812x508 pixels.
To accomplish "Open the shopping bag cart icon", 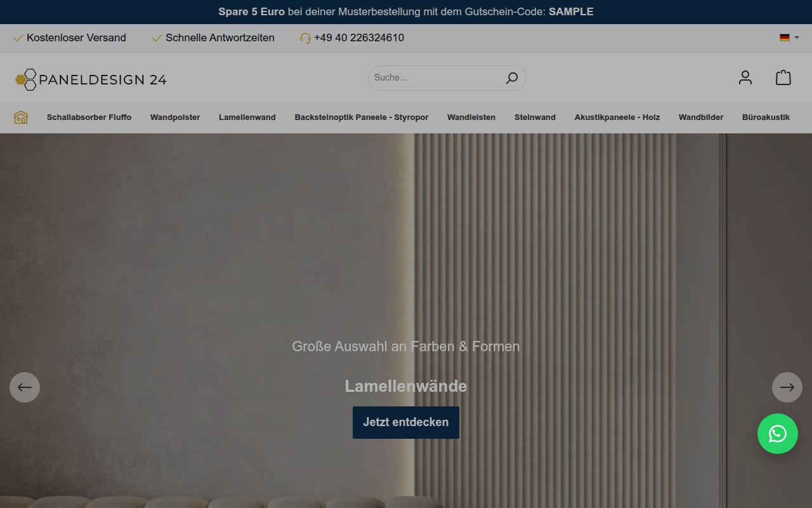I will click(783, 77).
